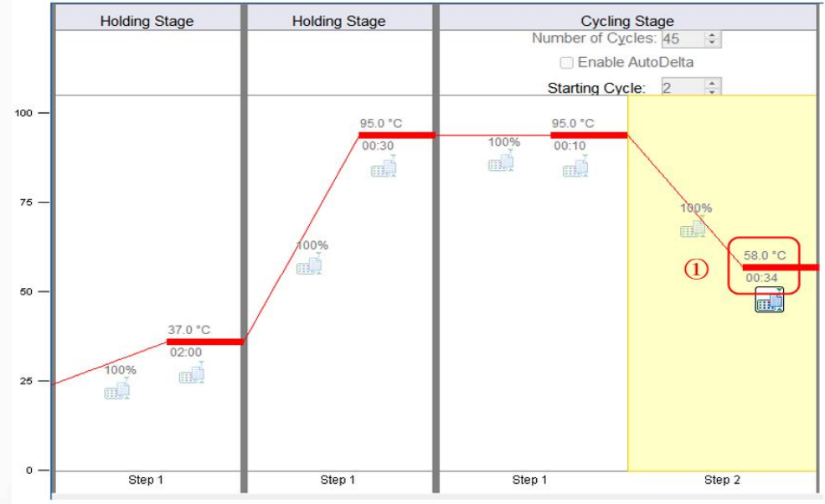Screen dimensions: 825x504
Task: Click data collection icon below 37.0 °C hold
Action: [192, 373]
